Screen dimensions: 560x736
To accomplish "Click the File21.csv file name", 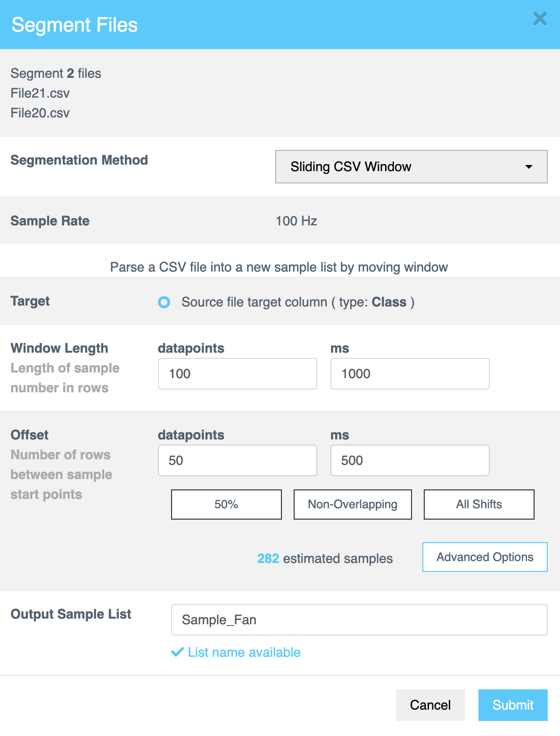I will pos(41,93).
